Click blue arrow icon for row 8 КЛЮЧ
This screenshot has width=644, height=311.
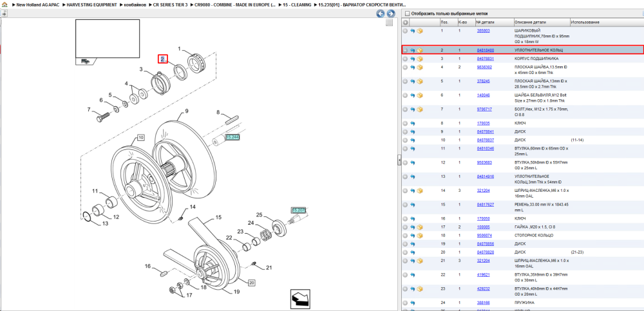pos(412,123)
